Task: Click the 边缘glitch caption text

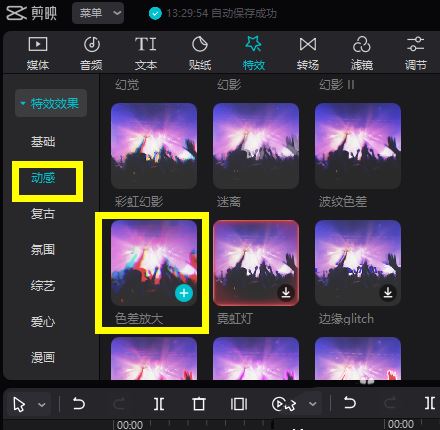Action: (x=346, y=319)
